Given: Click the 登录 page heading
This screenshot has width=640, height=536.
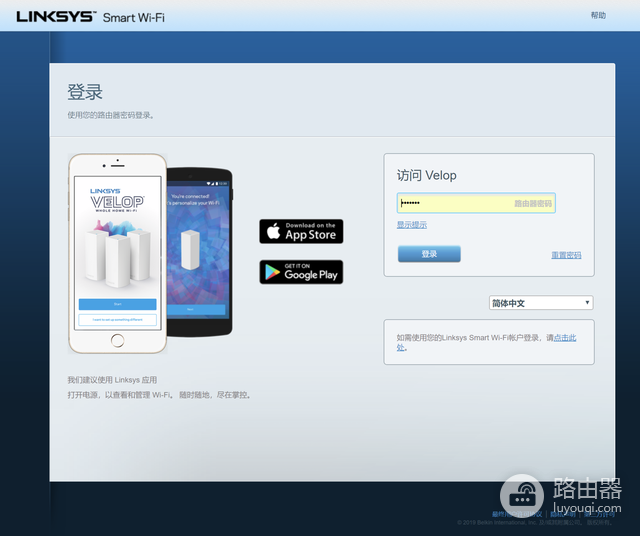Looking at the screenshot, I should [85, 92].
